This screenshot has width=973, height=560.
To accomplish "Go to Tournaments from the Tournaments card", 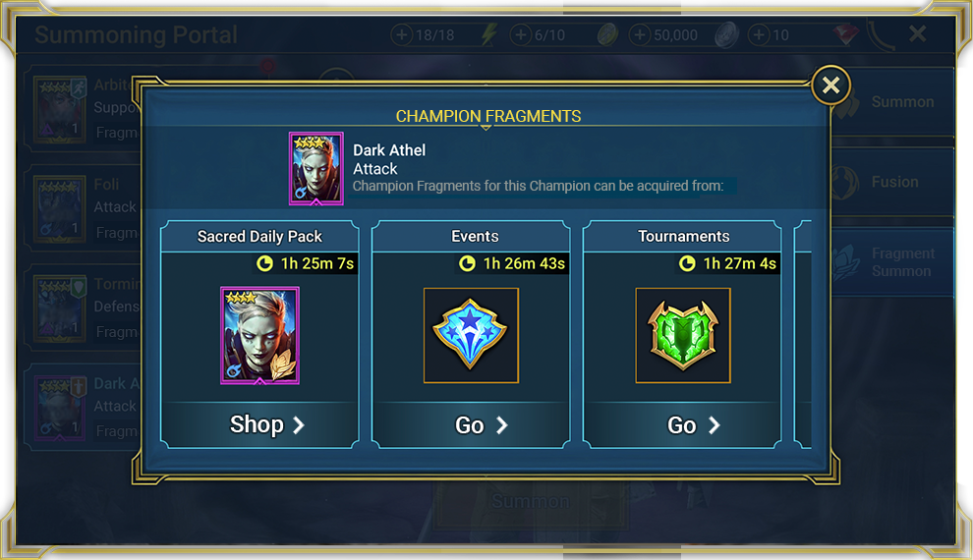I will pos(682,424).
